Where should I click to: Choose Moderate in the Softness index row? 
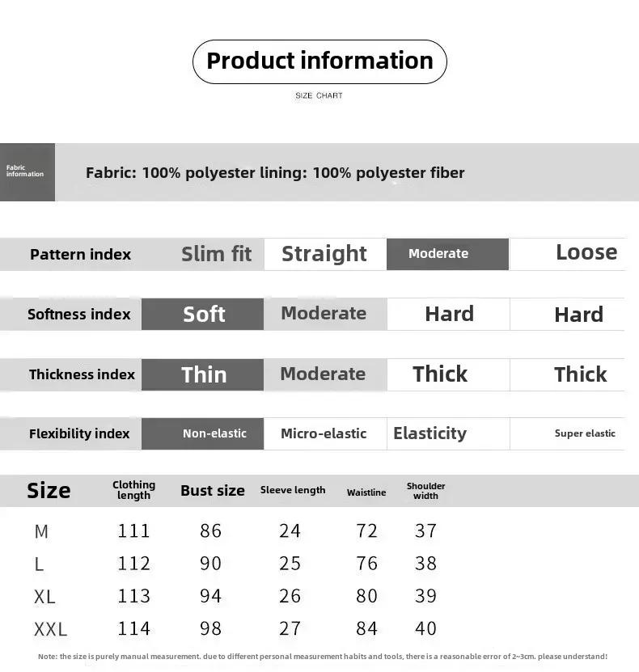pyautogui.click(x=324, y=313)
